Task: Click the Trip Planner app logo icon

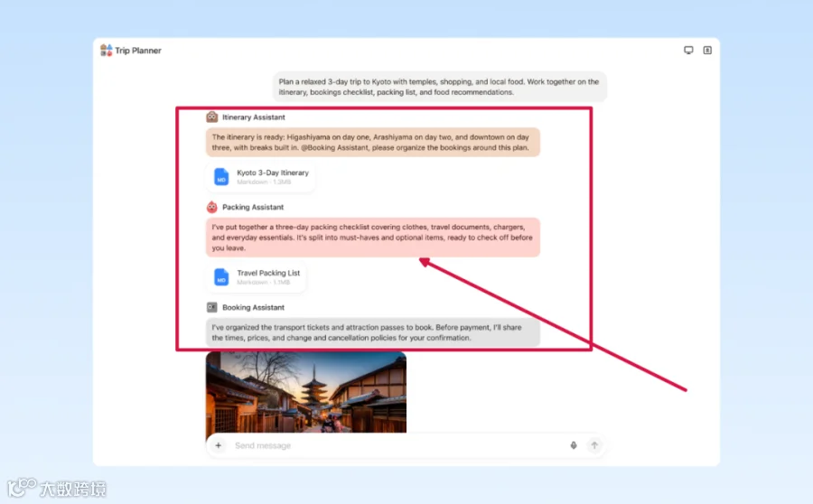Action: pyautogui.click(x=107, y=51)
